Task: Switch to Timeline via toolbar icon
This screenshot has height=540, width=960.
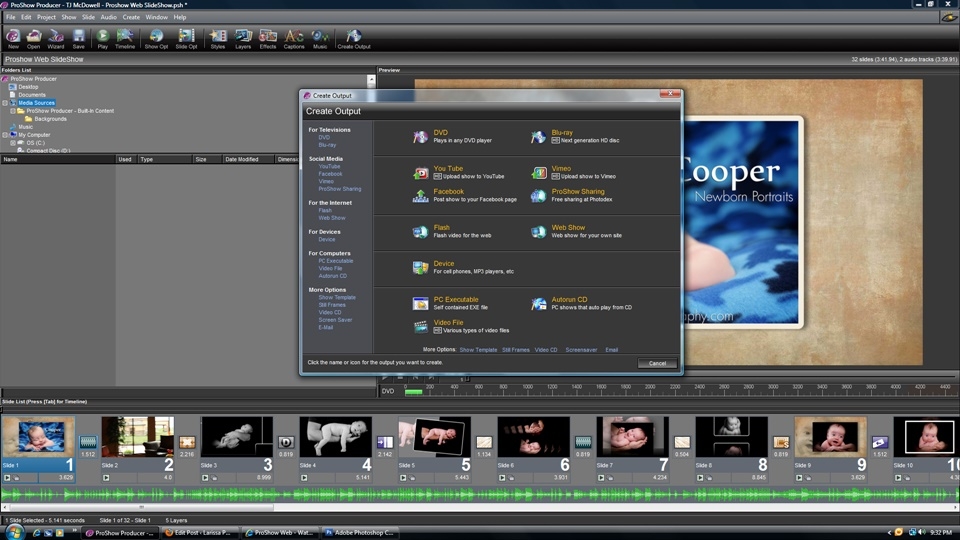Action: (125, 38)
